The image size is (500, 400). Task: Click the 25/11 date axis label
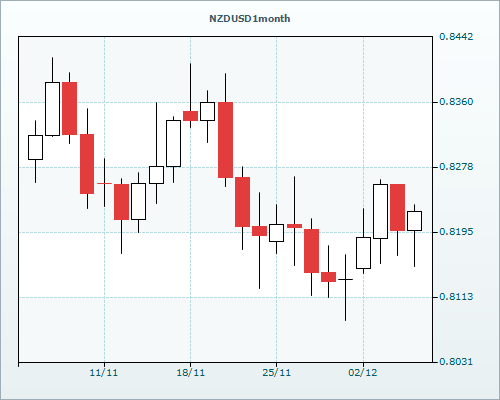276,373
